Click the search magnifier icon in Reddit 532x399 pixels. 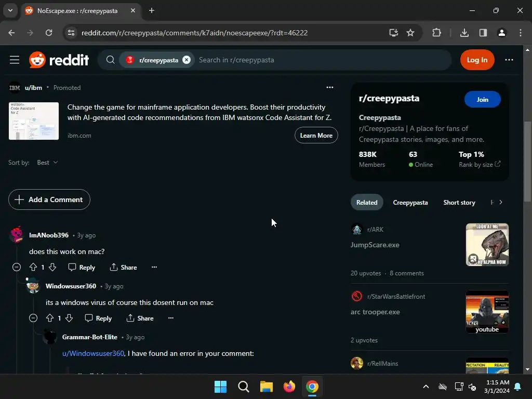pos(110,60)
